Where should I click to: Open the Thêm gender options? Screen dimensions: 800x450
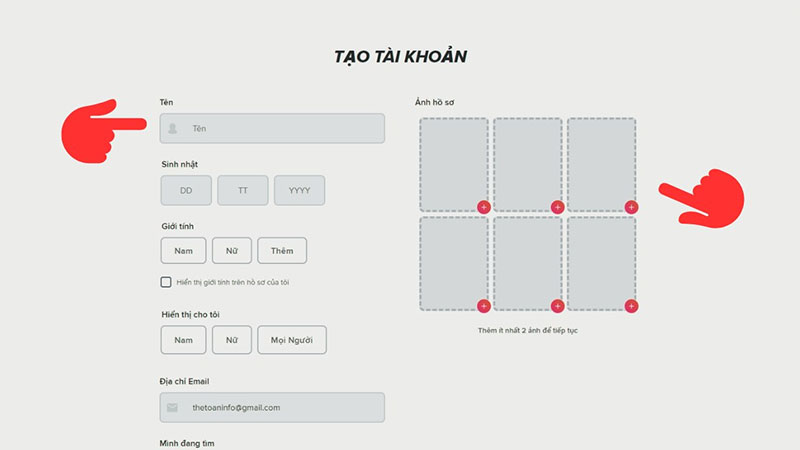coord(282,251)
